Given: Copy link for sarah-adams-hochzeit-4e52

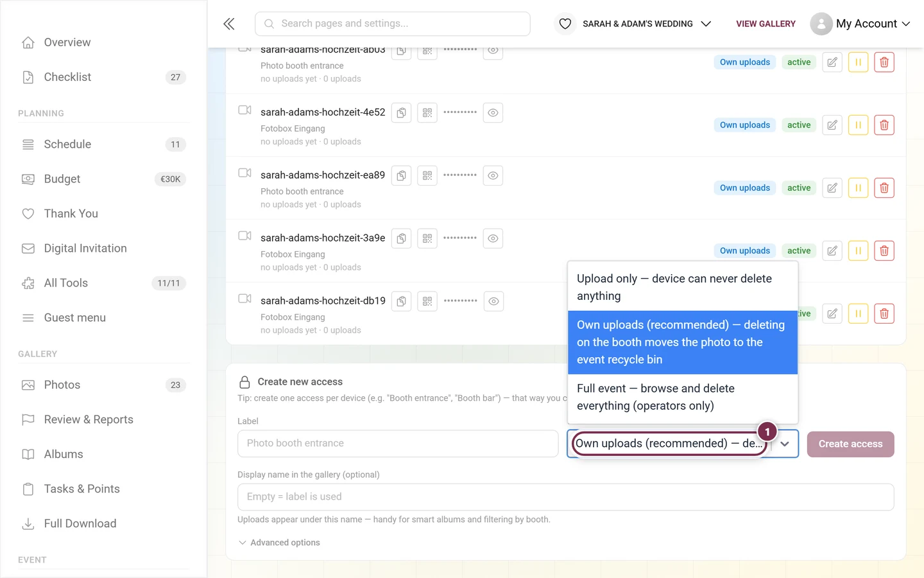Looking at the screenshot, I should [x=401, y=113].
